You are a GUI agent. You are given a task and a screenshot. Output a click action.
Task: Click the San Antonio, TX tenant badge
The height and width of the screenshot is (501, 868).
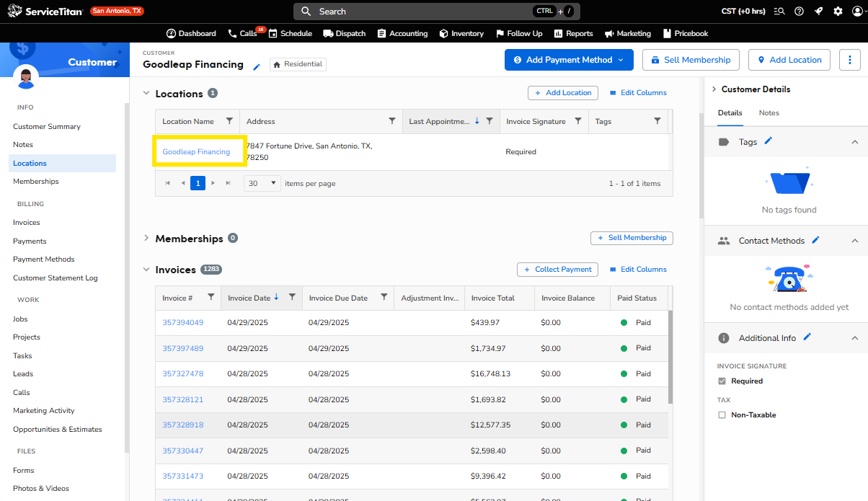tap(117, 11)
